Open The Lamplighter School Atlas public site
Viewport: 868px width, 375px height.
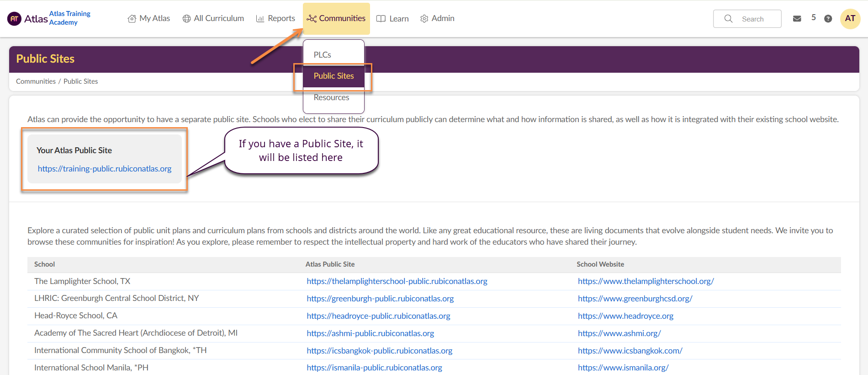(397, 281)
